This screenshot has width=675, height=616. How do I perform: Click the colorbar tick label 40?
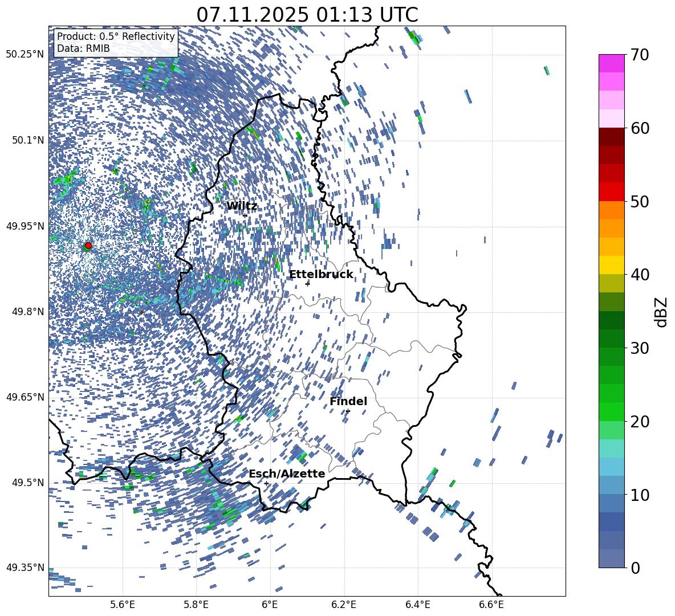(640, 275)
